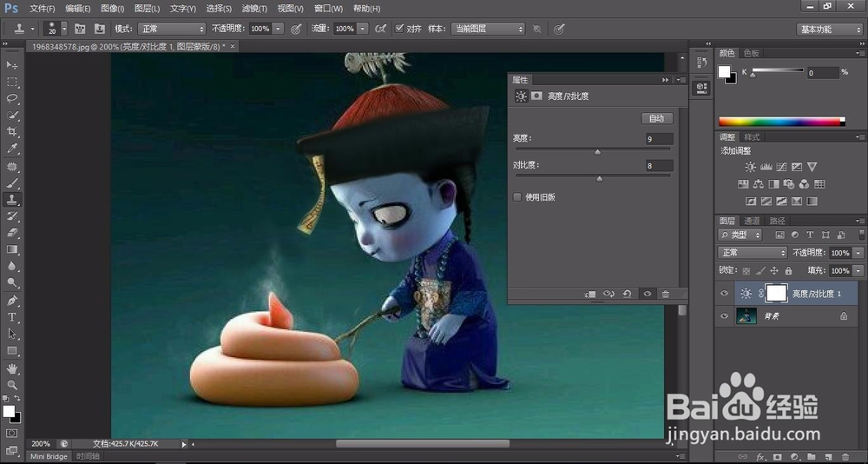Select the Crop tool
The width and height of the screenshot is (868, 464).
[11, 132]
